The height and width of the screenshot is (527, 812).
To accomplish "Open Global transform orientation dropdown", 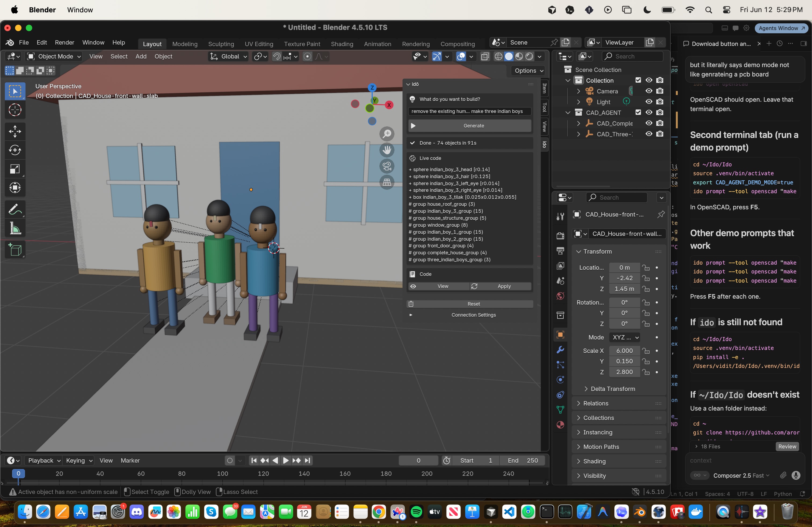I will point(228,57).
